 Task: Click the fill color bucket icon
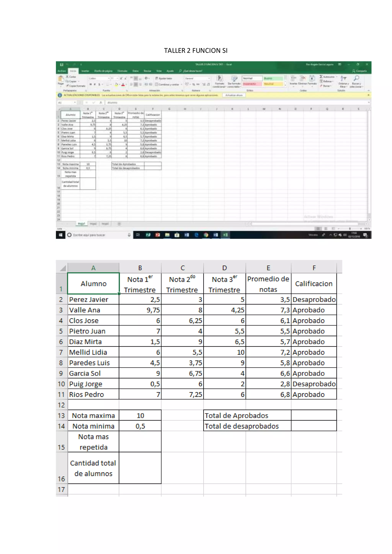point(116,84)
